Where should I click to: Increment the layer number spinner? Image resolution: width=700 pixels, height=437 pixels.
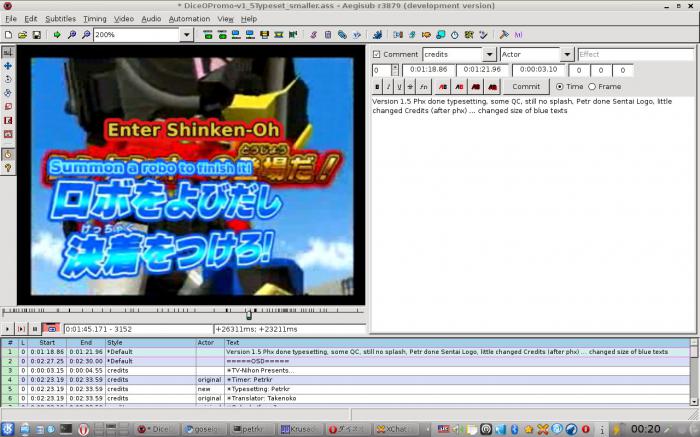pos(395,67)
